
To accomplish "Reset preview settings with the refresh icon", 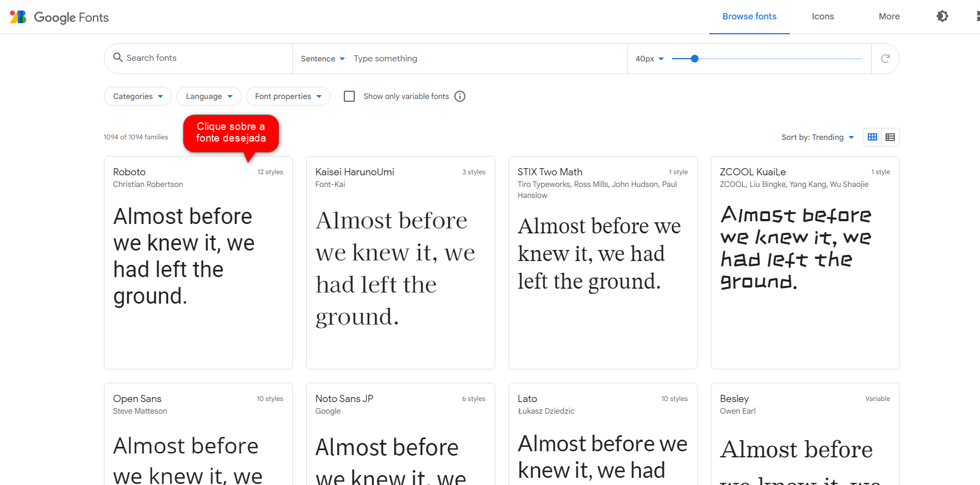I will (x=885, y=59).
